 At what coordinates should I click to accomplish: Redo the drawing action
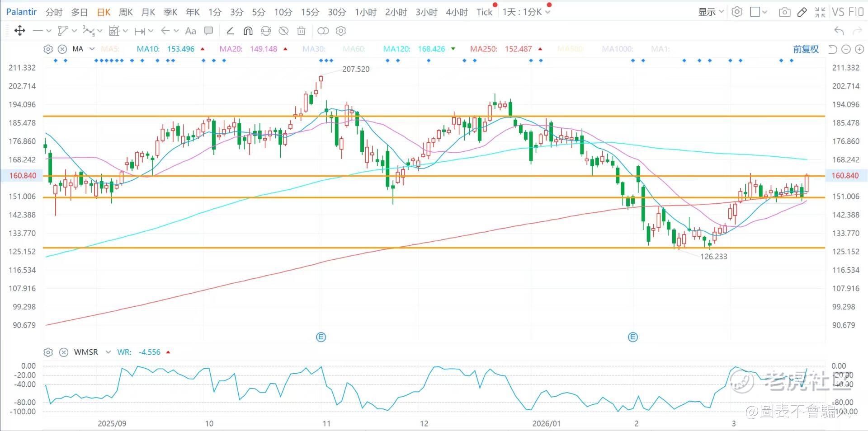pyautogui.click(x=857, y=31)
